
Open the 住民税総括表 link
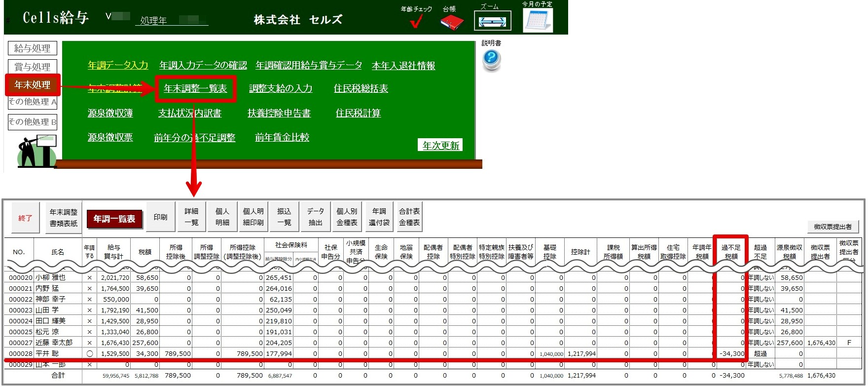[361, 88]
